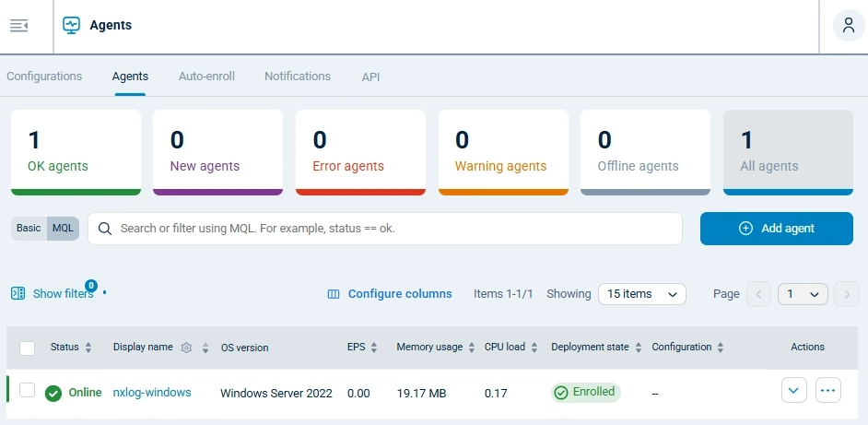This screenshot has height=425, width=868.
Task: Click the Actions column header
Action: pyautogui.click(x=808, y=347)
